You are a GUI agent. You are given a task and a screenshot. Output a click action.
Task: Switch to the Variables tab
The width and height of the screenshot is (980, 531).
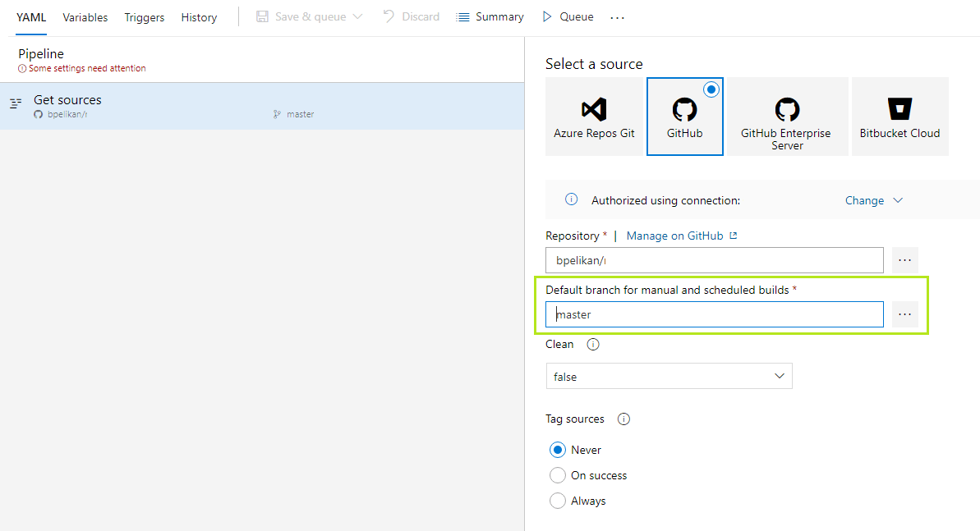(85, 17)
